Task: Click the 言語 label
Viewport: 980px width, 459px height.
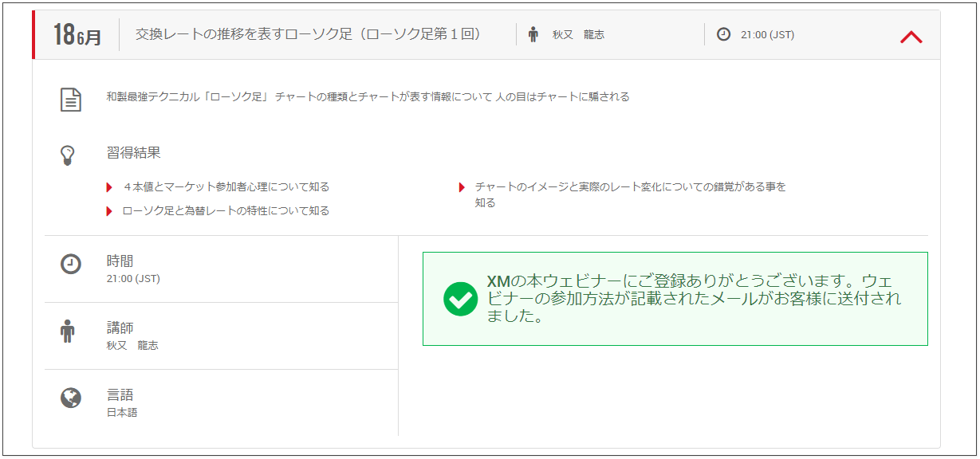Action: (x=120, y=394)
